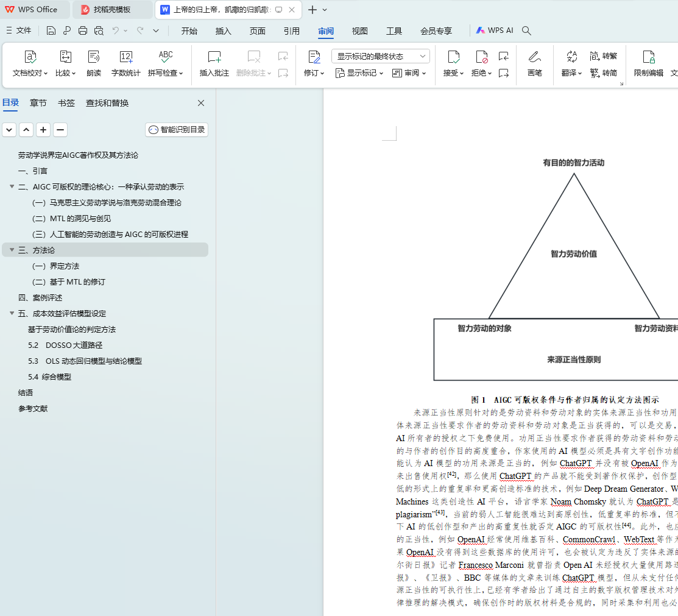This screenshot has height=616, width=678.
Task: Go to the 5.2 DOSSO 大道路径 heading
Action: click(65, 345)
